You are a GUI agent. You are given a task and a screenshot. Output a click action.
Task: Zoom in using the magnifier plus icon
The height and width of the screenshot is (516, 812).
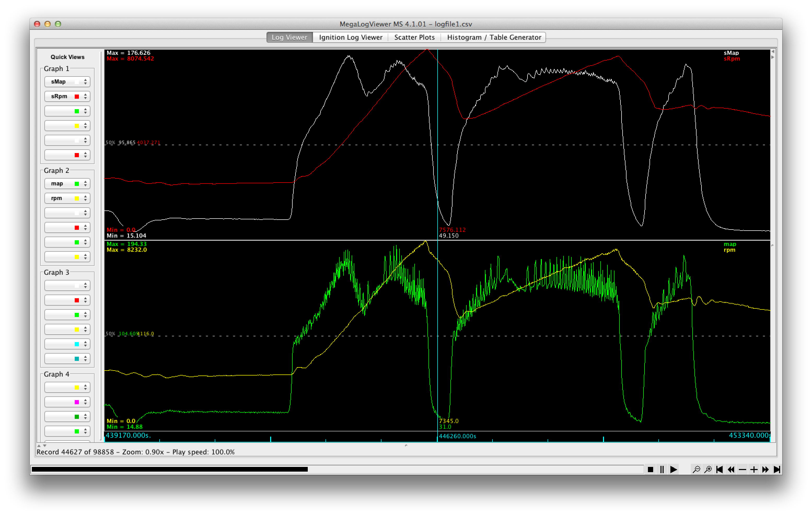pos(708,470)
